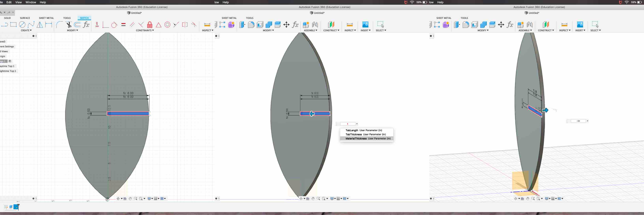Apply the Tangent constraint

(114, 25)
